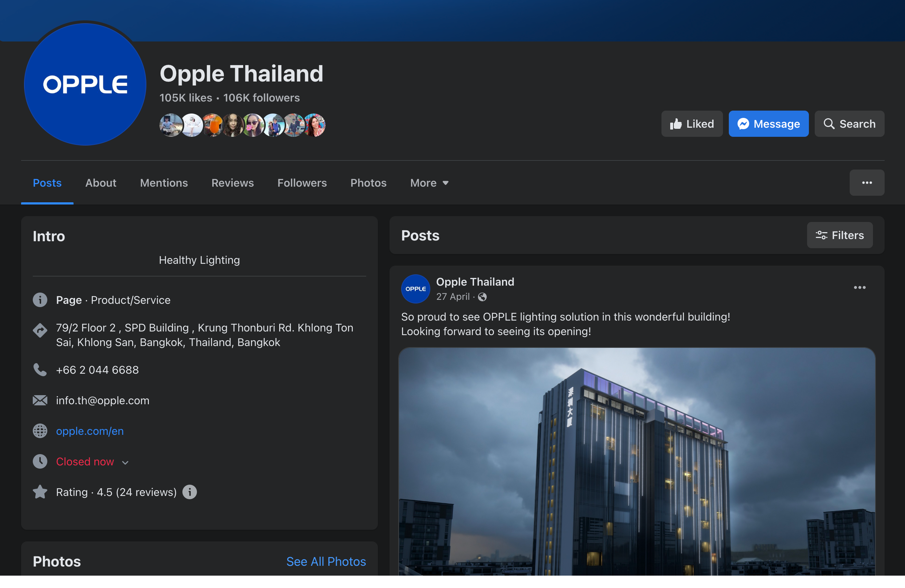This screenshot has height=588, width=905.
Task: Open the About tab
Action: (101, 183)
